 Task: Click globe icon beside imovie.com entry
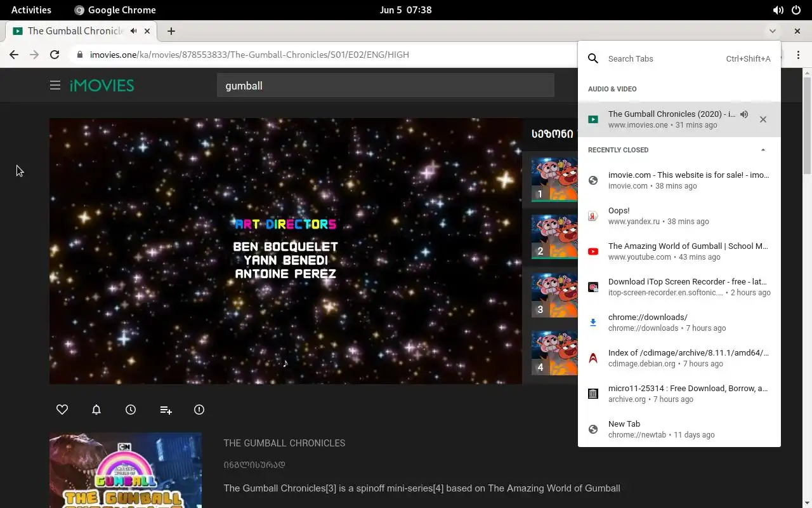pyautogui.click(x=593, y=180)
